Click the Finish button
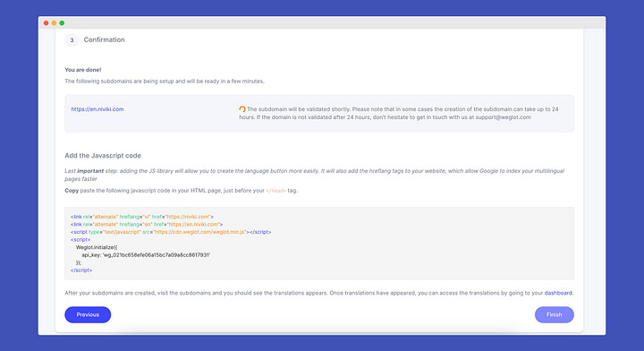The width and height of the screenshot is (644, 351). tap(554, 314)
